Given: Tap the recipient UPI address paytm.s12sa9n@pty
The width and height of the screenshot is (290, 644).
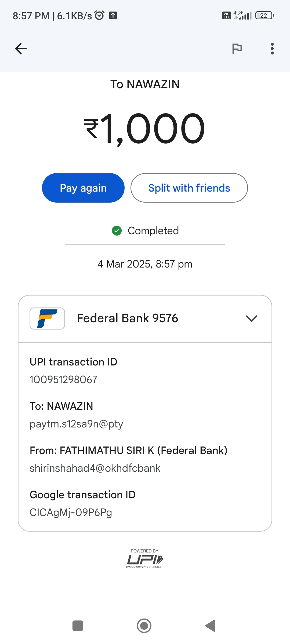Looking at the screenshot, I should pos(77,424).
